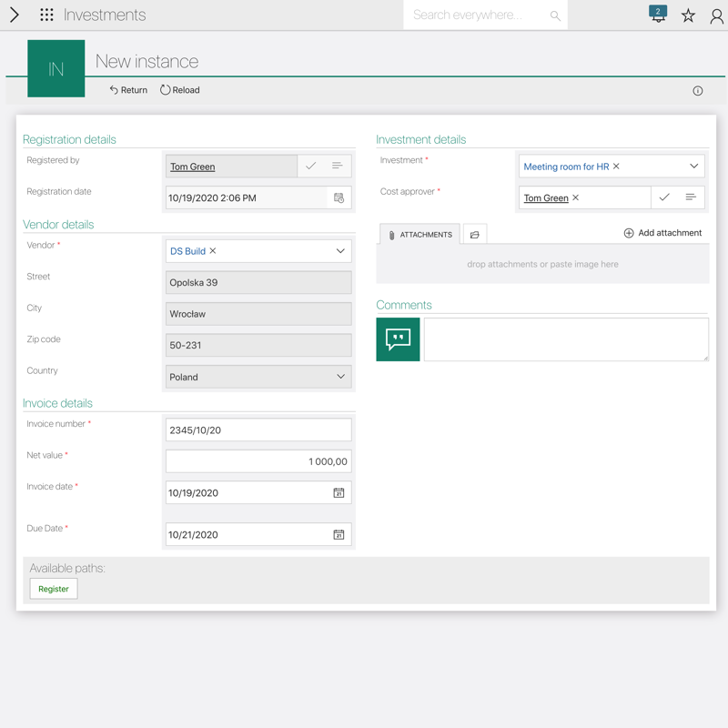The image size is (728, 728).
Task: Open Invoice date calendar picker
Action: tap(339, 493)
